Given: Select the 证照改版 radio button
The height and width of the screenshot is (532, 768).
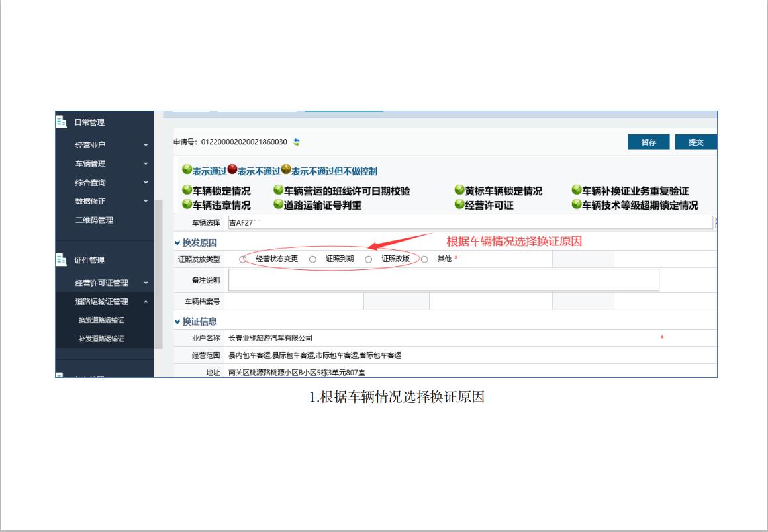Looking at the screenshot, I should (368, 259).
